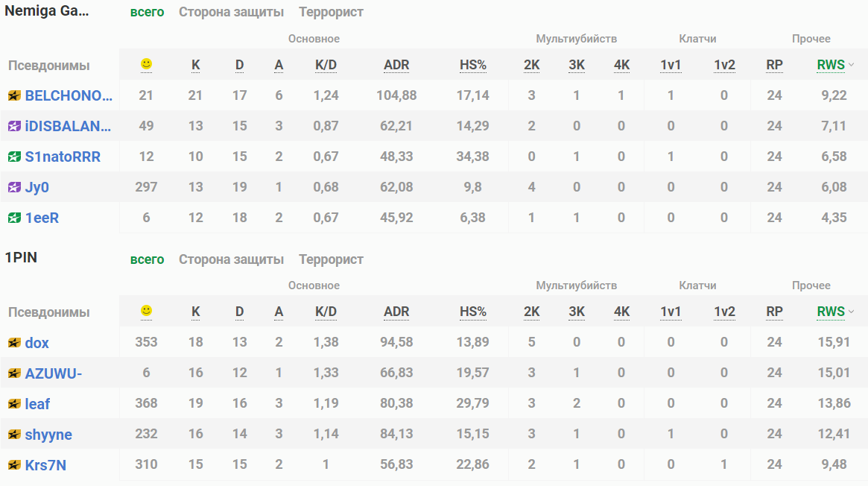Sort Nemiga table by K/D column
This screenshot has width=868, height=486.
(326, 65)
